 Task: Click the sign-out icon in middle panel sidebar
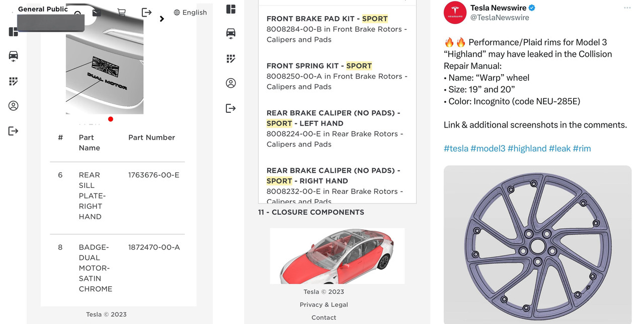[x=231, y=108]
